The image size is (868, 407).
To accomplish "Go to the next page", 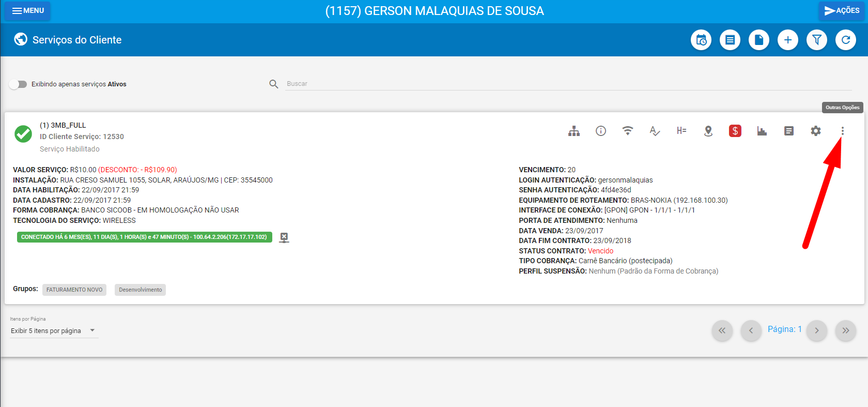I will (x=817, y=330).
